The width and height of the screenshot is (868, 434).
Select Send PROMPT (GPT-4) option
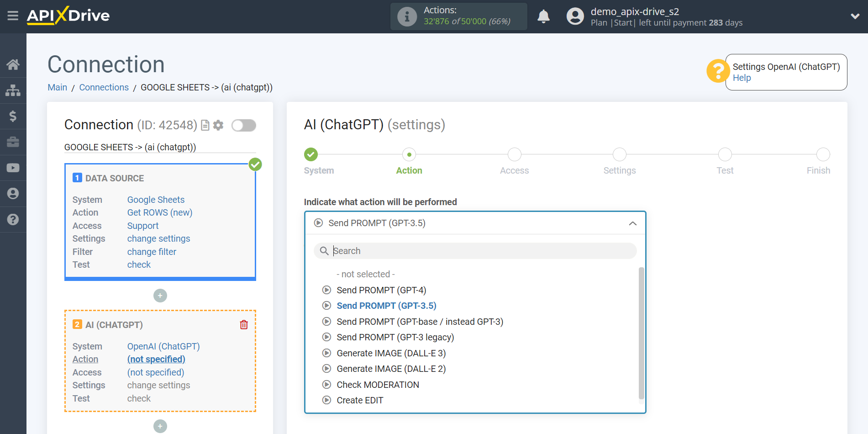pos(381,290)
